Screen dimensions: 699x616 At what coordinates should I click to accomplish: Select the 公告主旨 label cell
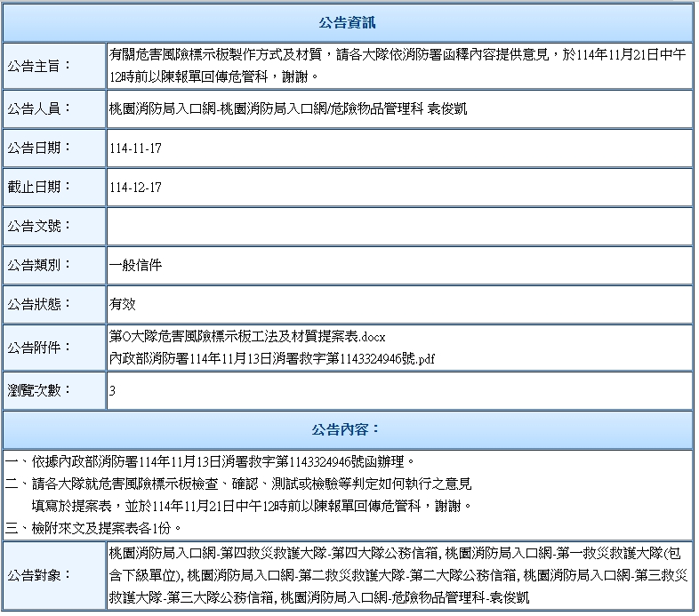[53, 66]
